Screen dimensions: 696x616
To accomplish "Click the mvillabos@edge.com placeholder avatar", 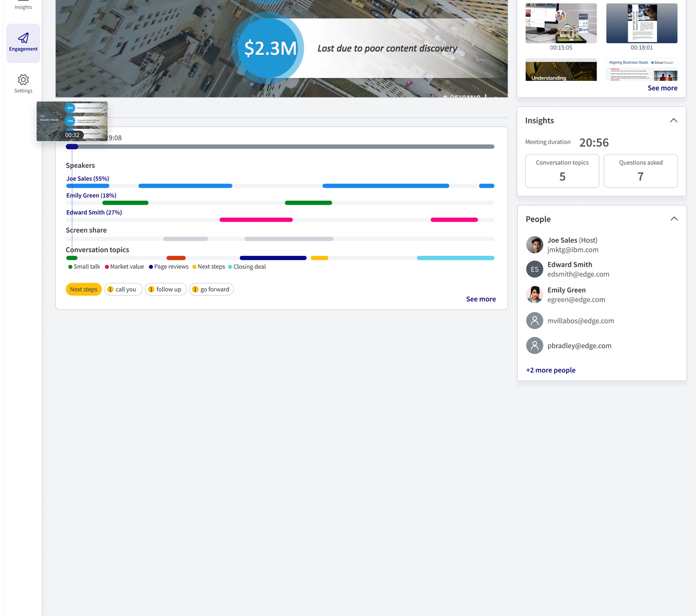I will 534,320.
